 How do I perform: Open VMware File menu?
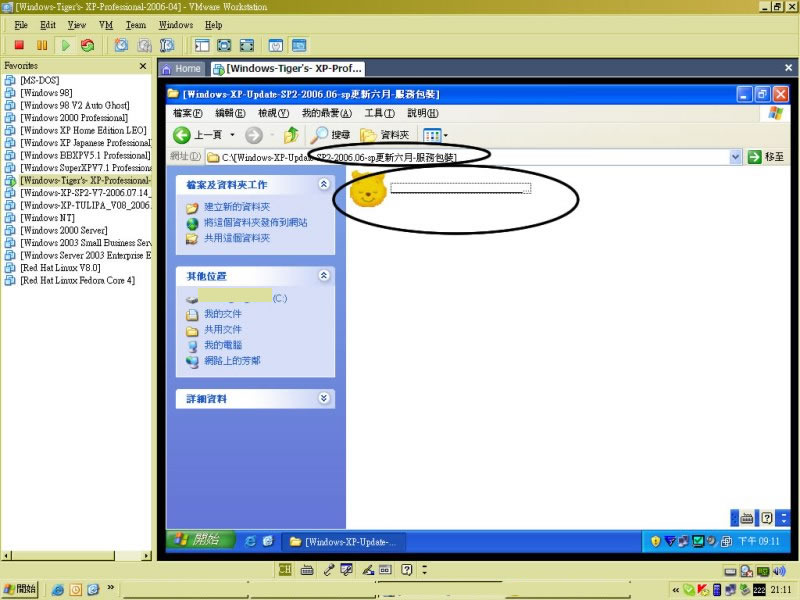21,25
